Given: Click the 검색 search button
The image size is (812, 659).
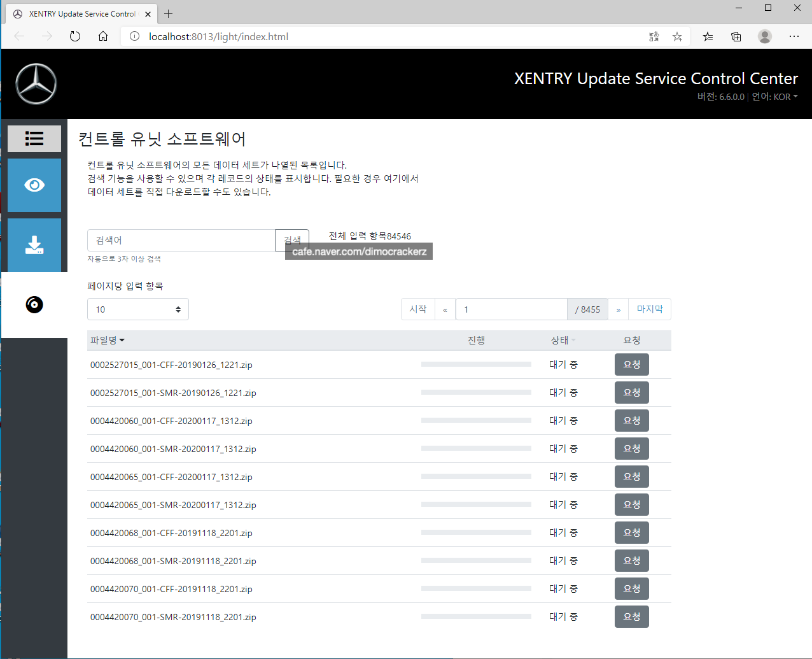Looking at the screenshot, I should [292, 240].
